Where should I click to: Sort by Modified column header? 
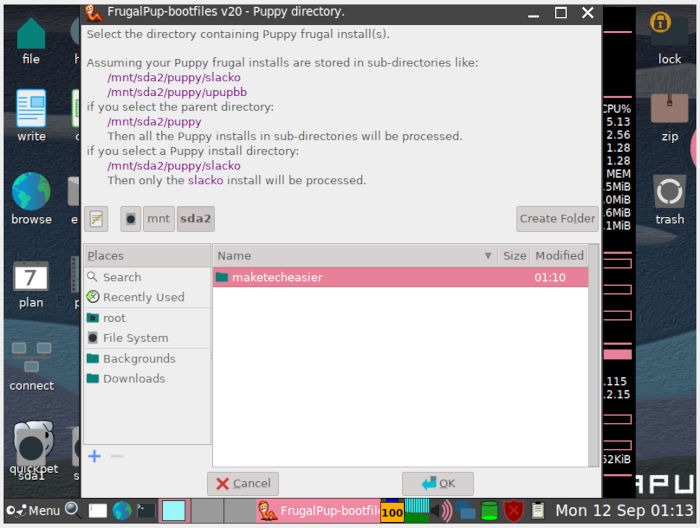tap(559, 256)
